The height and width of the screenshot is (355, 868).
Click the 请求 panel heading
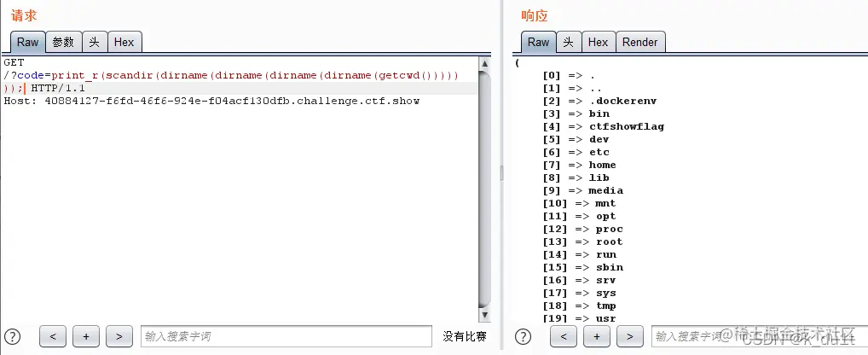pos(24,15)
